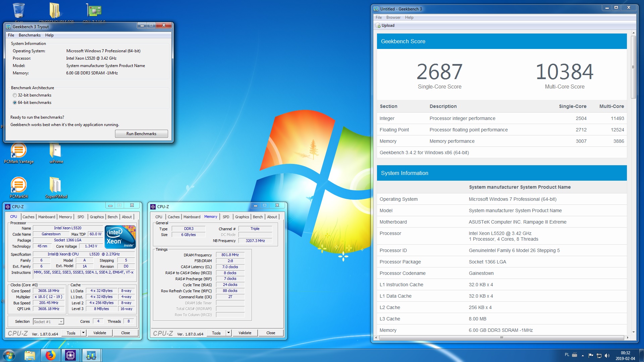
Task: Click scroll down arrow in Geekbench results
Action: click(633, 332)
